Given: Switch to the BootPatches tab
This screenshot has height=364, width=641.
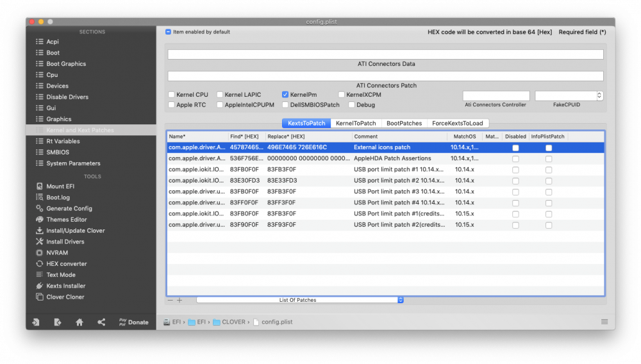Looking at the screenshot, I should tap(404, 123).
